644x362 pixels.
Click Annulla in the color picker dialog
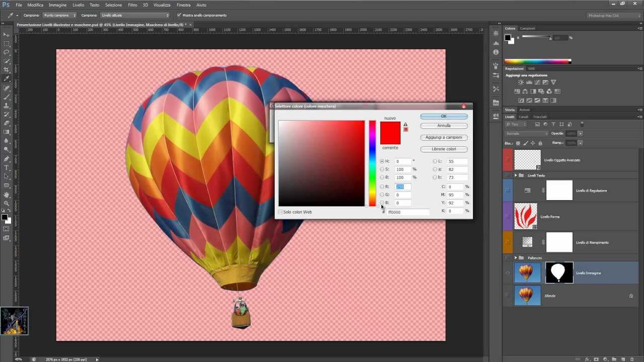coord(444,126)
